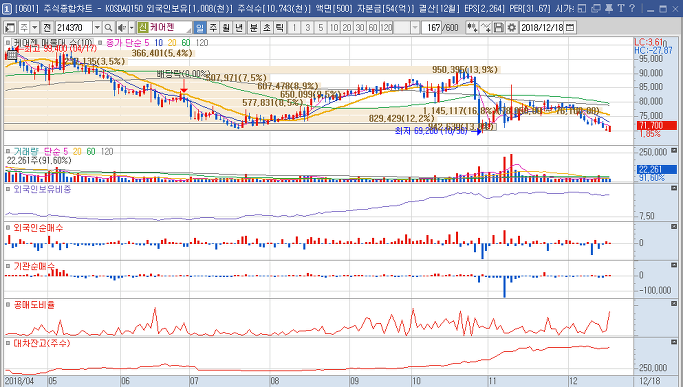Screen dimensions: 683x387
Task: Set interval to 5 button
Action: click(321, 28)
